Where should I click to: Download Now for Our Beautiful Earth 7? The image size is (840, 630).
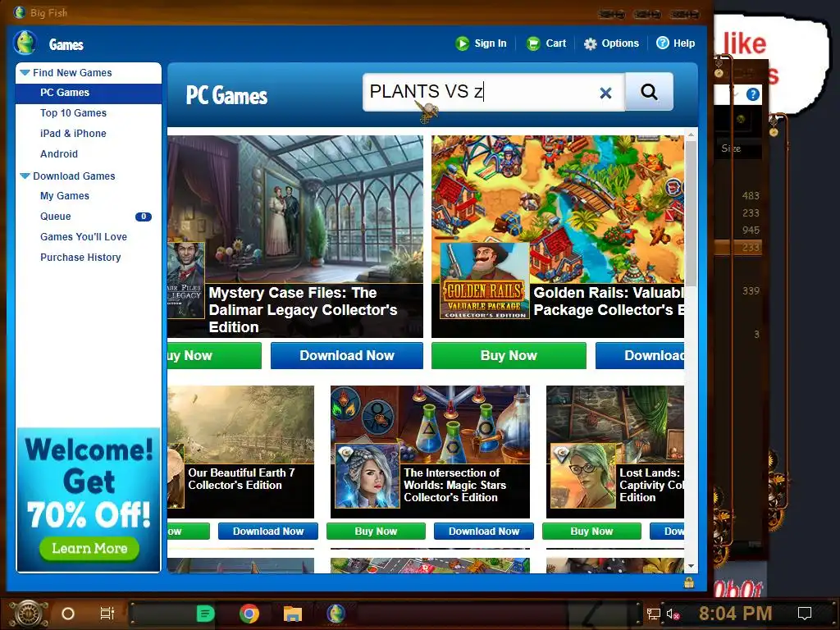(x=268, y=532)
